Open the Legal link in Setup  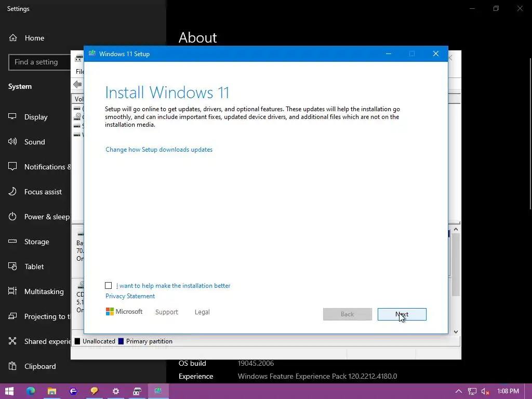coord(202,312)
